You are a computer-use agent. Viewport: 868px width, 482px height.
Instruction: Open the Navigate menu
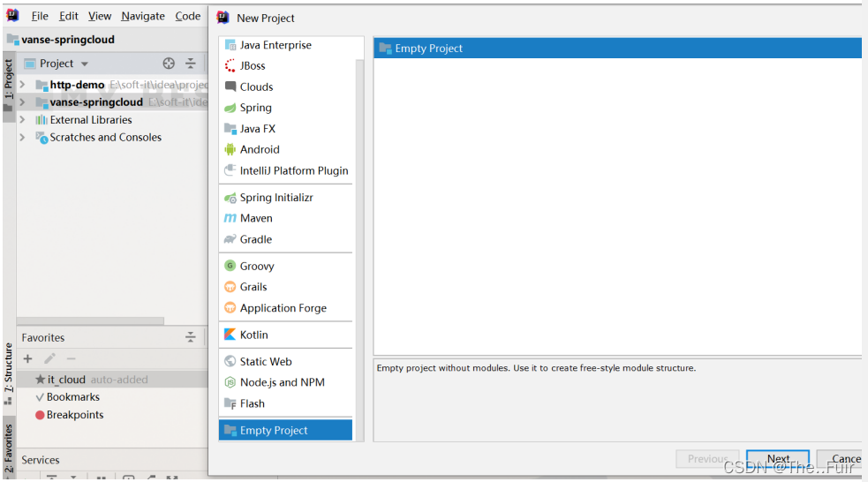(143, 16)
